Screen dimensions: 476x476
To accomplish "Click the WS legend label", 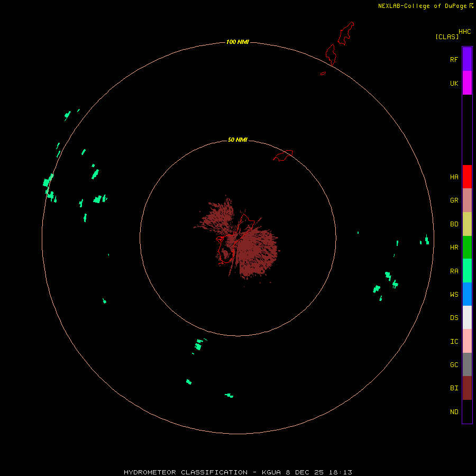I will pos(454,294).
